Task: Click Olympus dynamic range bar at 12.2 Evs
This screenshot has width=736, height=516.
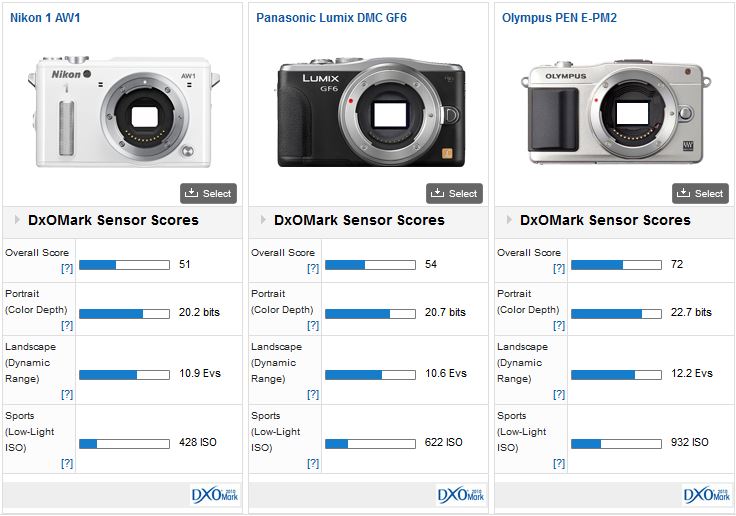Action: click(616, 375)
